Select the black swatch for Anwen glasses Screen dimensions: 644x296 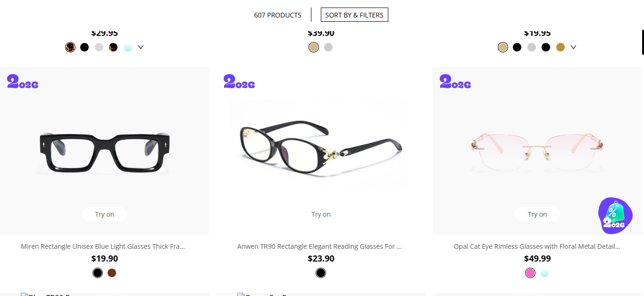tap(321, 273)
